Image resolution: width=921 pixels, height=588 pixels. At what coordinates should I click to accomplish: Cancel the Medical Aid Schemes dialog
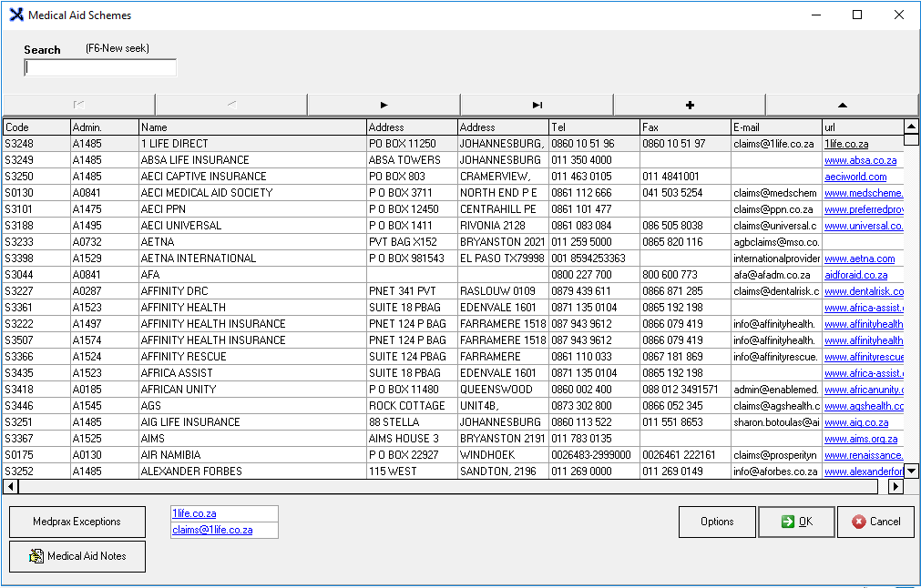pyautogui.click(x=875, y=522)
